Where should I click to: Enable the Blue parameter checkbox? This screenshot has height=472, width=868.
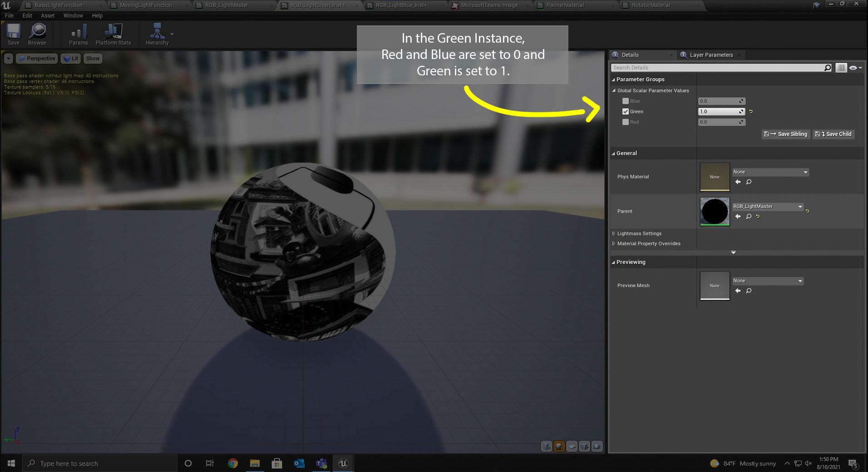point(626,101)
